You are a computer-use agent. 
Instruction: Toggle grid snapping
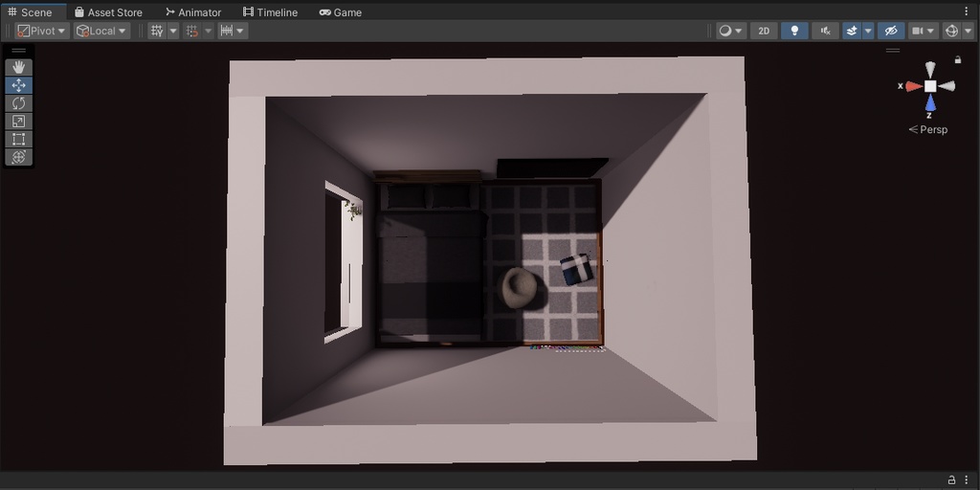point(191,31)
